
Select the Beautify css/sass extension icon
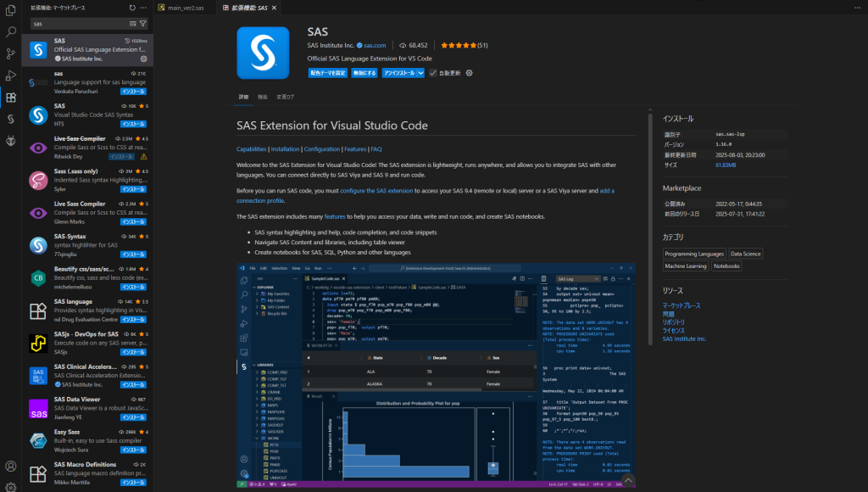coord(38,278)
